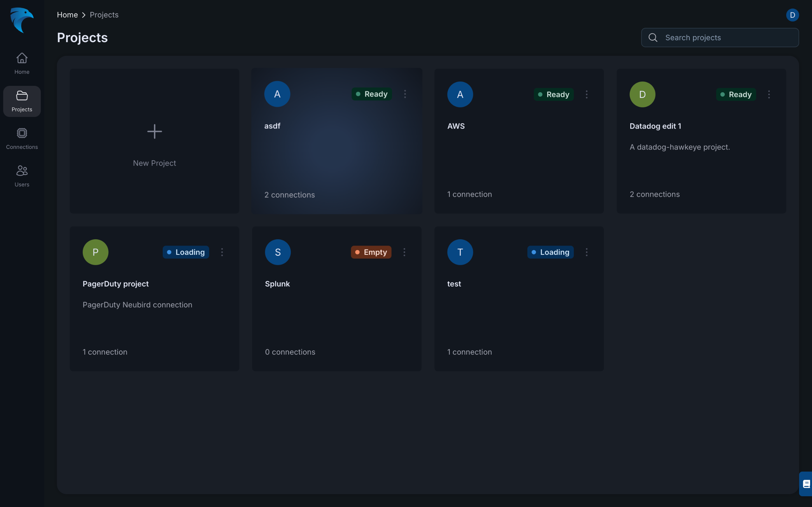Click the Home breadcrumb link
The height and width of the screenshot is (507, 812).
point(67,15)
